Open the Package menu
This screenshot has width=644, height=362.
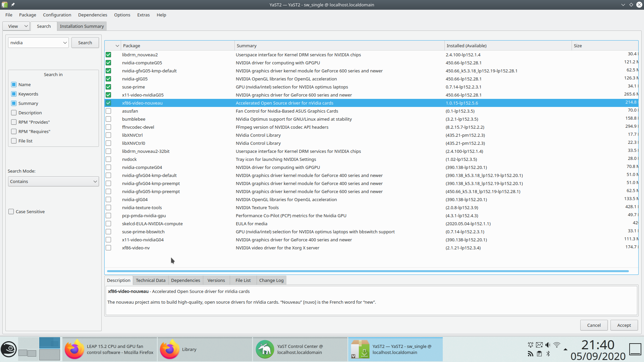click(28, 15)
